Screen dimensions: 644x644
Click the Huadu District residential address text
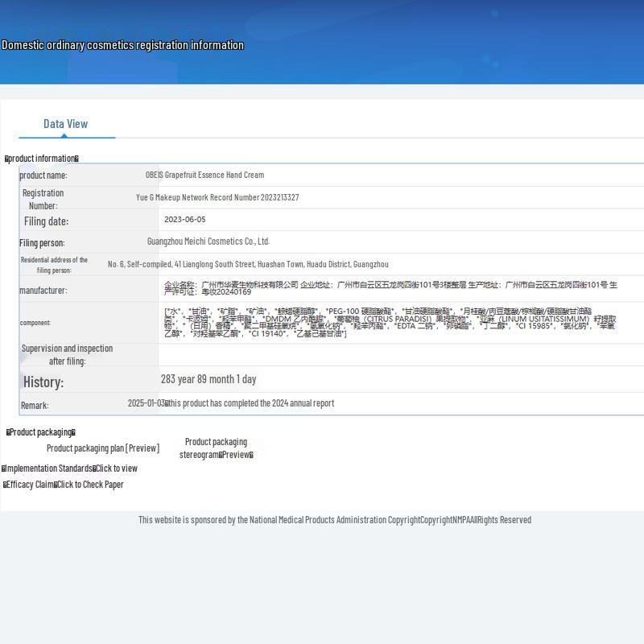click(248, 264)
